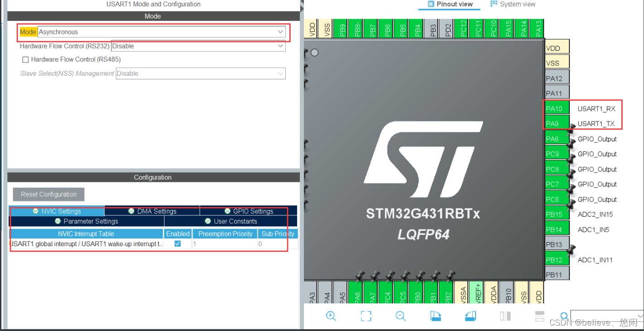This screenshot has height=331, width=644.
Task: Toggle PA8 GPIO_Output pin assignment
Action: tap(556, 138)
